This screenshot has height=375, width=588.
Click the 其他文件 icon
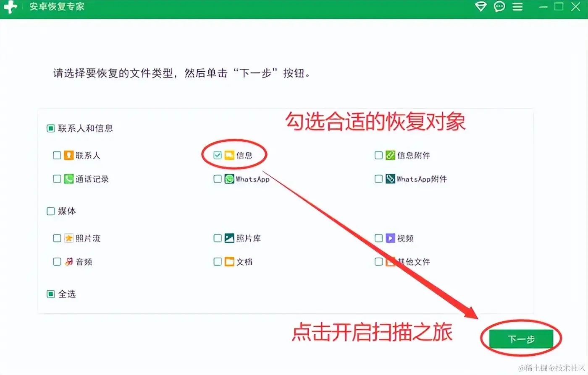click(x=390, y=262)
